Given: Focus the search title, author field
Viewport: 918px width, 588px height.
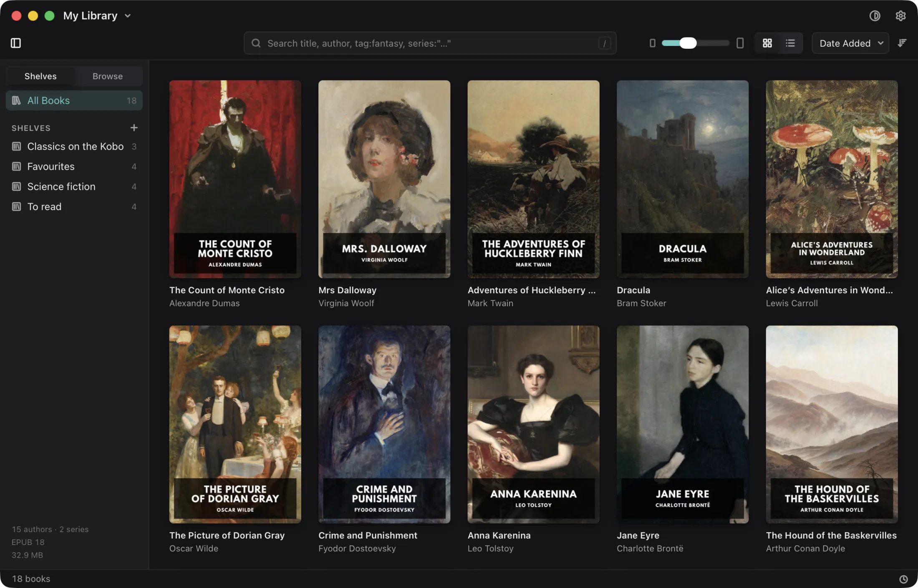Looking at the screenshot, I should point(430,43).
